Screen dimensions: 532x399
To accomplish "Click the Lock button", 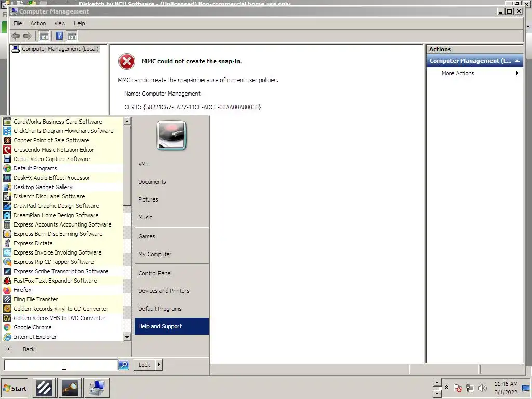I will (x=144, y=365).
